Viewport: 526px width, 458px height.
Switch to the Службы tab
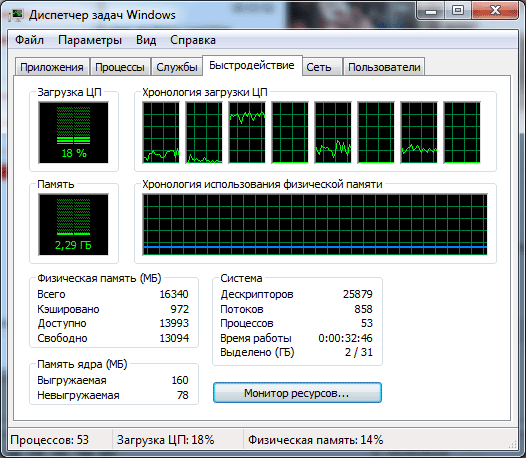(177, 67)
